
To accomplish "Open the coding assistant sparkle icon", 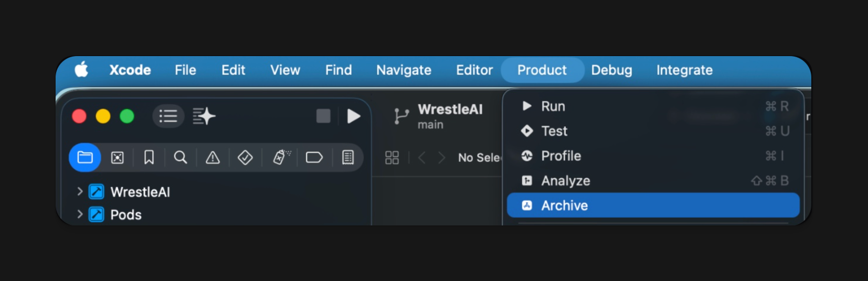I will pos(204,116).
